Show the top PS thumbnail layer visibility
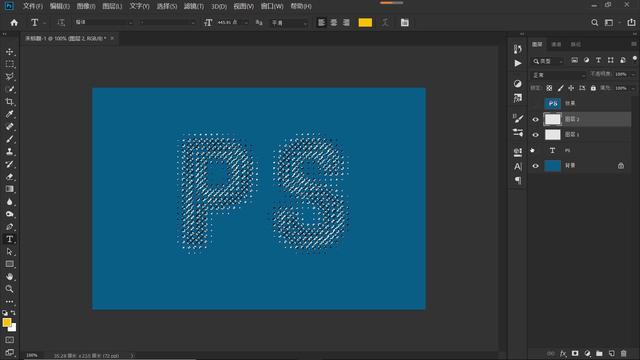Viewport: 640px width, 360px height. [535, 104]
